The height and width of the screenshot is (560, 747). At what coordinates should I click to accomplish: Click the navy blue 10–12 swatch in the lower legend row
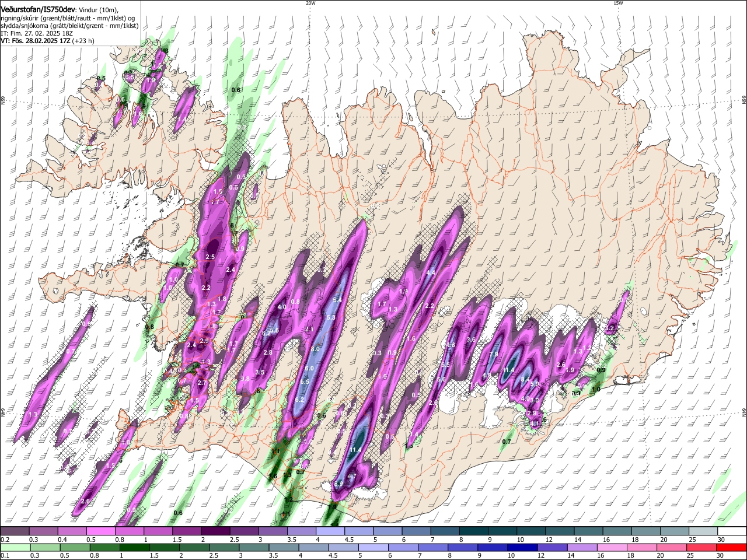pyautogui.click(x=523, y=547)
